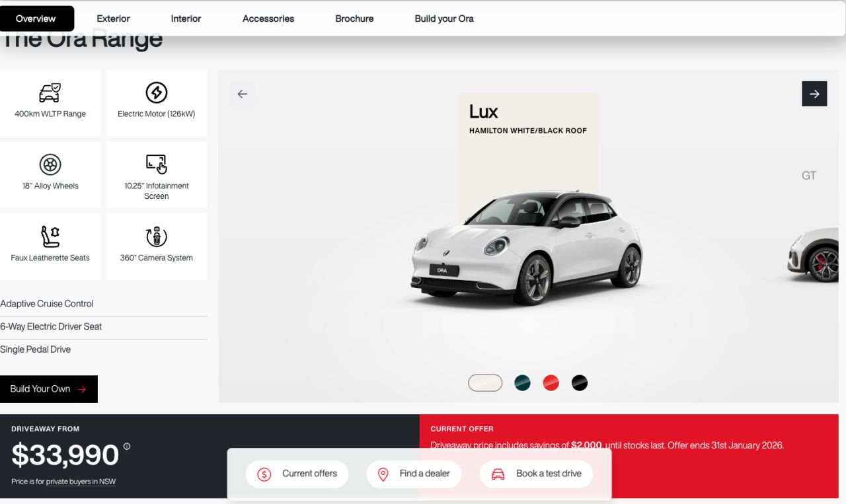Select the GT model preview
The image size is (846, 504).
(x=808, y=175)
